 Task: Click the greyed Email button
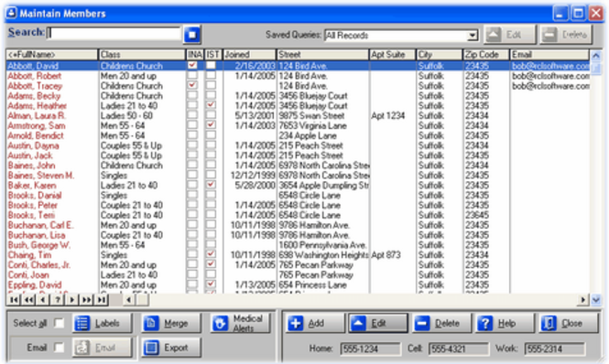(x=103, y=348)
